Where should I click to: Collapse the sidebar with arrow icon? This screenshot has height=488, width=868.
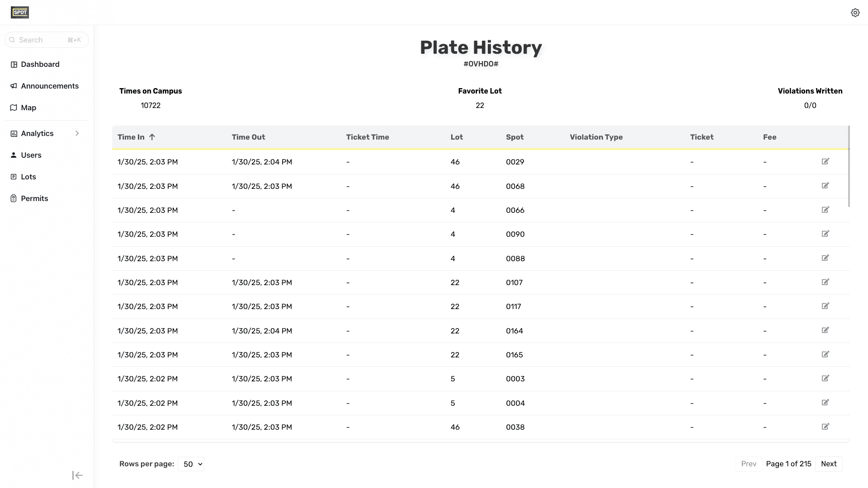[77, 475]
